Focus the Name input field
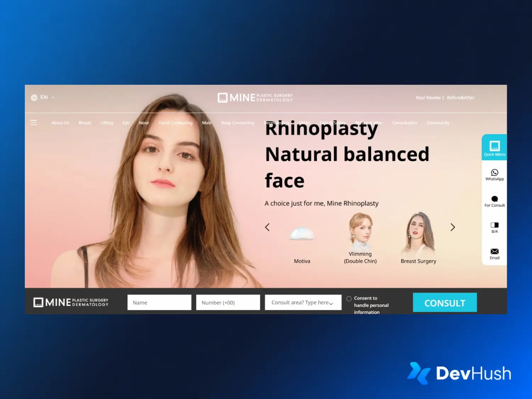Image resolution: width=532 pixels, height=399 pixels. point(159,303)
